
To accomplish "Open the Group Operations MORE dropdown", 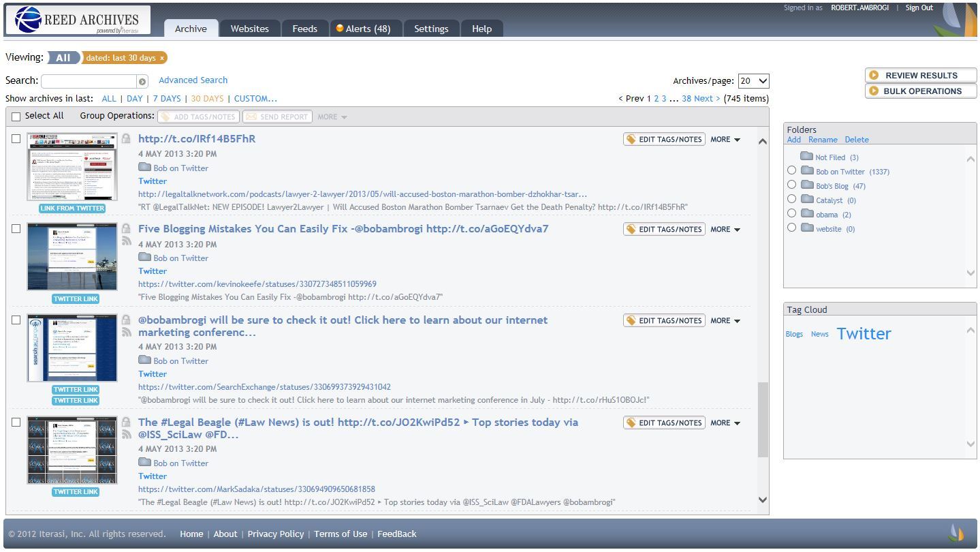I will [332, 117].
